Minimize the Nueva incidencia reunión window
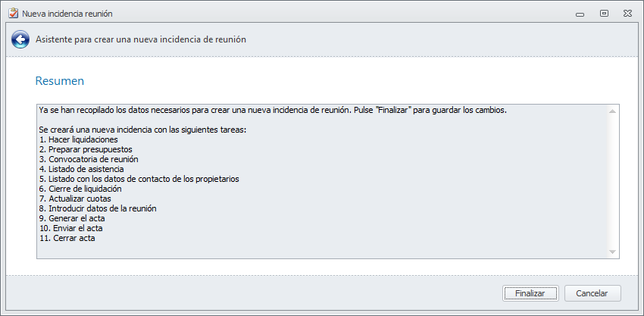 pyautogui.click(x=580, y=14)
